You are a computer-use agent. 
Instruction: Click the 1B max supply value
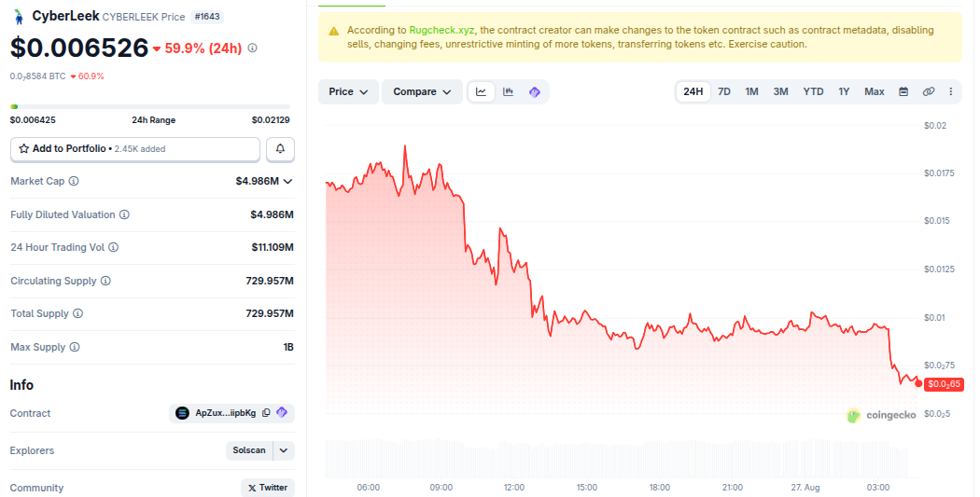(288, 347)
